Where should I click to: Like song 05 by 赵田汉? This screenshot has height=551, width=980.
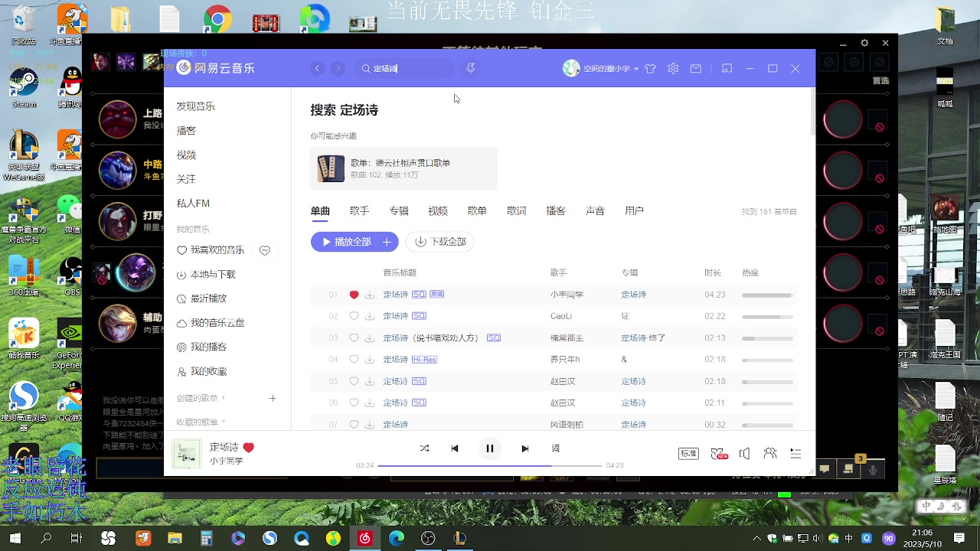pos(354,381)
